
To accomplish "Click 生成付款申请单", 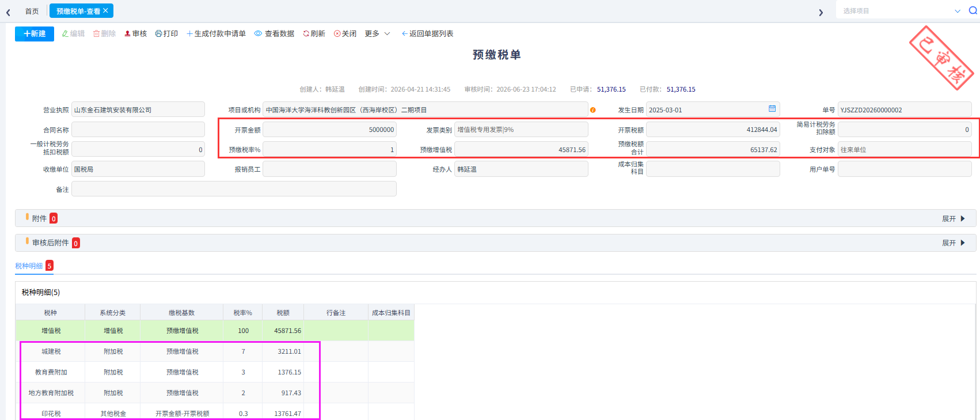I will [216, 34].
